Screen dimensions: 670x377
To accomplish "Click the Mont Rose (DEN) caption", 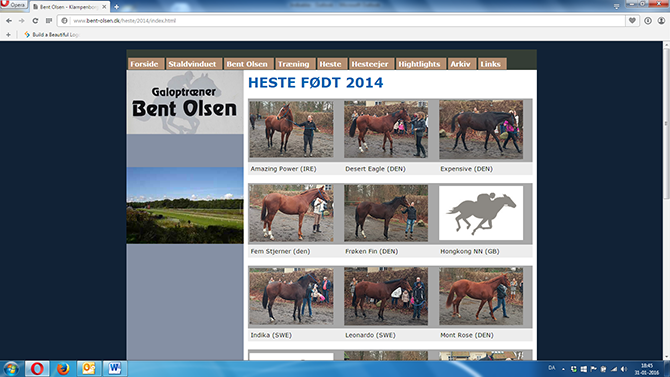I will click(x=467, y=335).
